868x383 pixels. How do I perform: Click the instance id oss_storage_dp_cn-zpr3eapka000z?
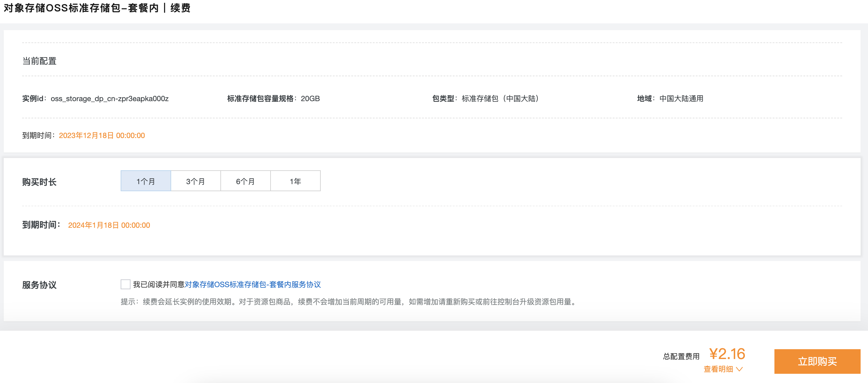[x=110, y=99]
